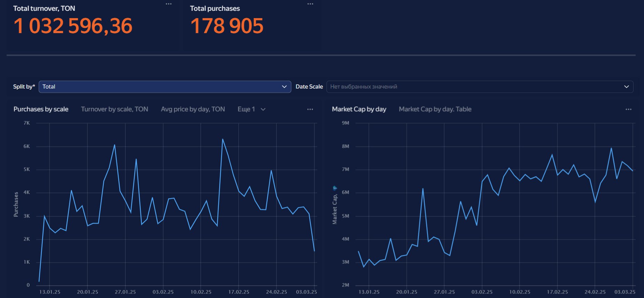Click the 03.03.25 date on the Purchases chart
The image size is (644, 298).
[x=306, y=292]
